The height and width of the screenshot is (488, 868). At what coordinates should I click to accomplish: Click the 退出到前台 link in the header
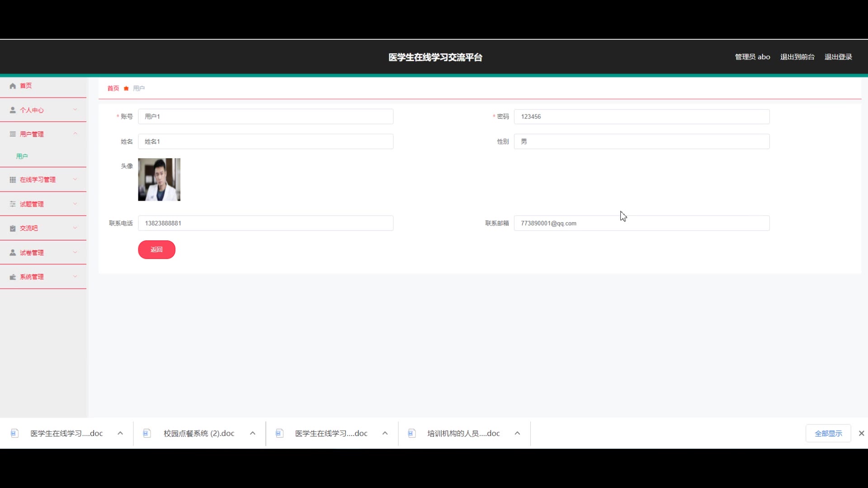click(x=797, y=57)
